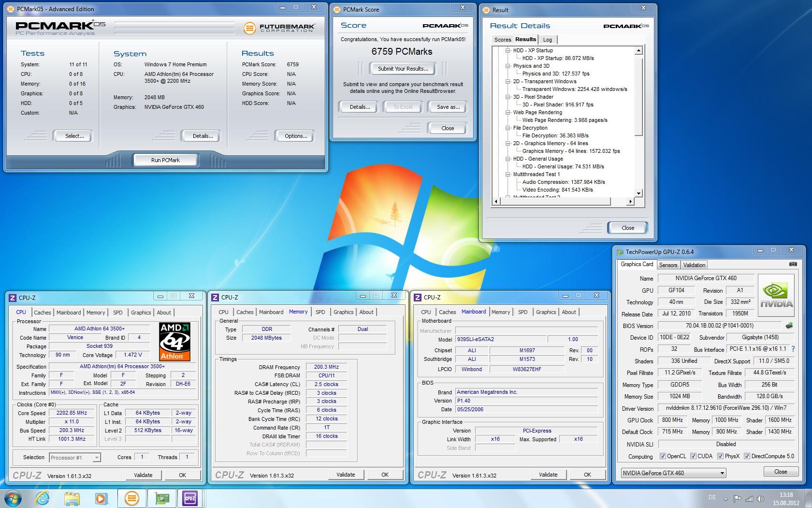Click the Show desktop strip at the taskbar end
The width and height of the screenshot is (812, 508).
pyautogui.click(x=809, y=498)
